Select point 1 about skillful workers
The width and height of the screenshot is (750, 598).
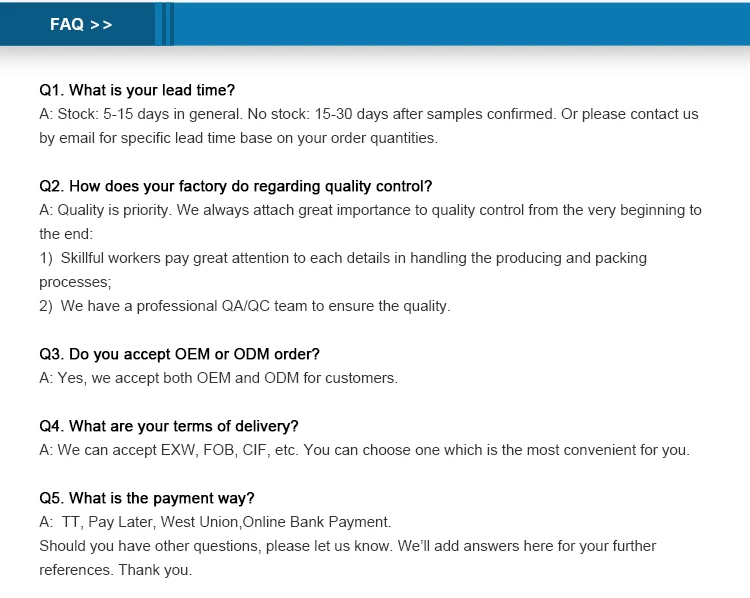tap(343, 258)
